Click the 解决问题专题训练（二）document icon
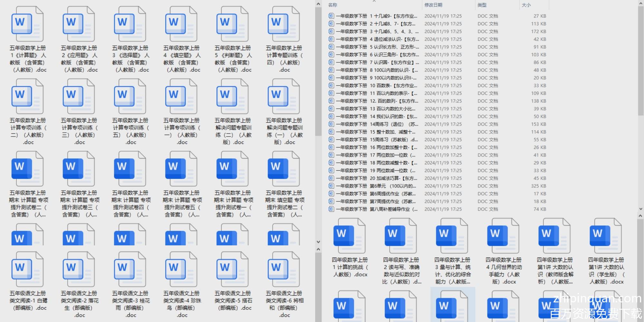Viewport: 644px width, 322px height. (x=232, y=97)
